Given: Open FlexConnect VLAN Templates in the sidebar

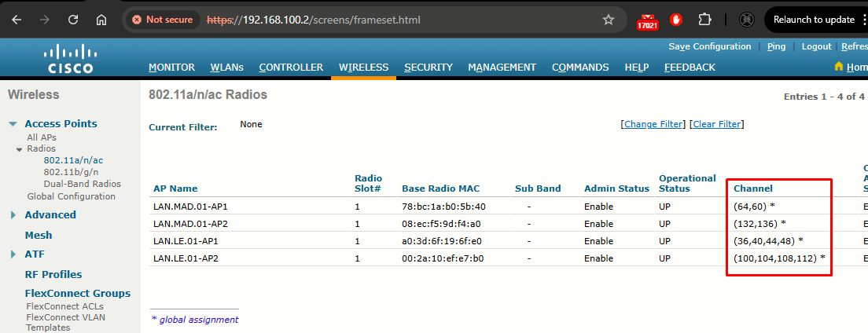Looking at the screenshot, I should pyautogui.click(x=65, y=323).
